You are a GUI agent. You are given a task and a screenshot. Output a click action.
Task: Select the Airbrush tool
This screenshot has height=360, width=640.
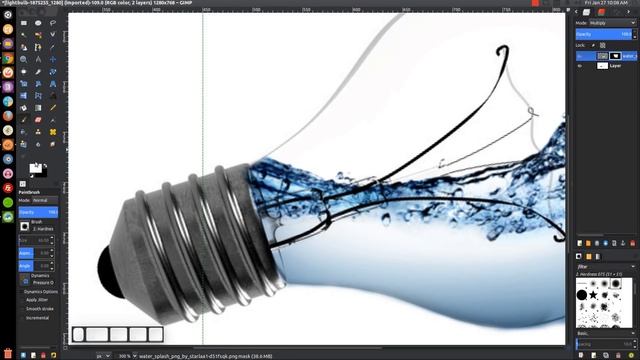(x=53, y=120)
